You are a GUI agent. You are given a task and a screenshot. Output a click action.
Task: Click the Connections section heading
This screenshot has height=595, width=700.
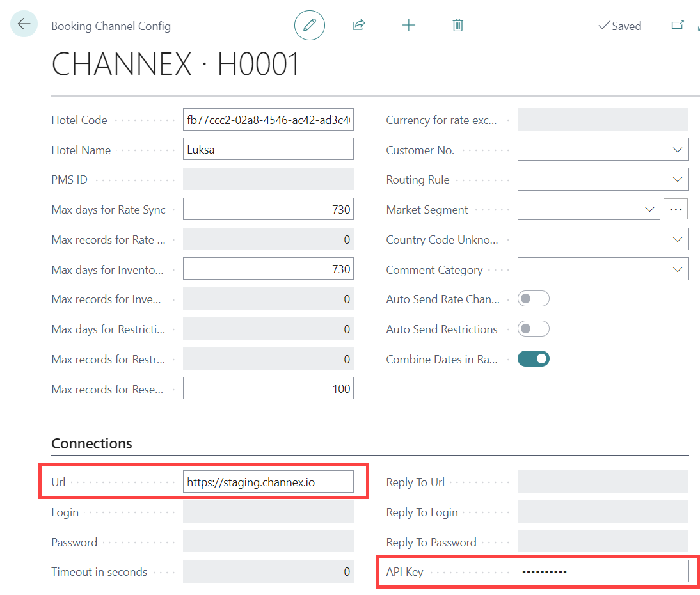91,443
